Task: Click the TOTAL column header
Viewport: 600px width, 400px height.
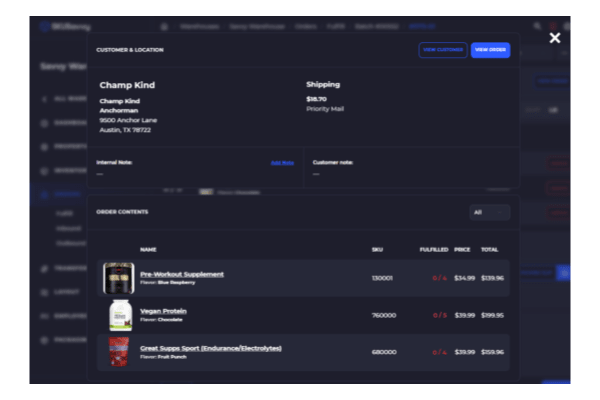Action: point(489,250)
